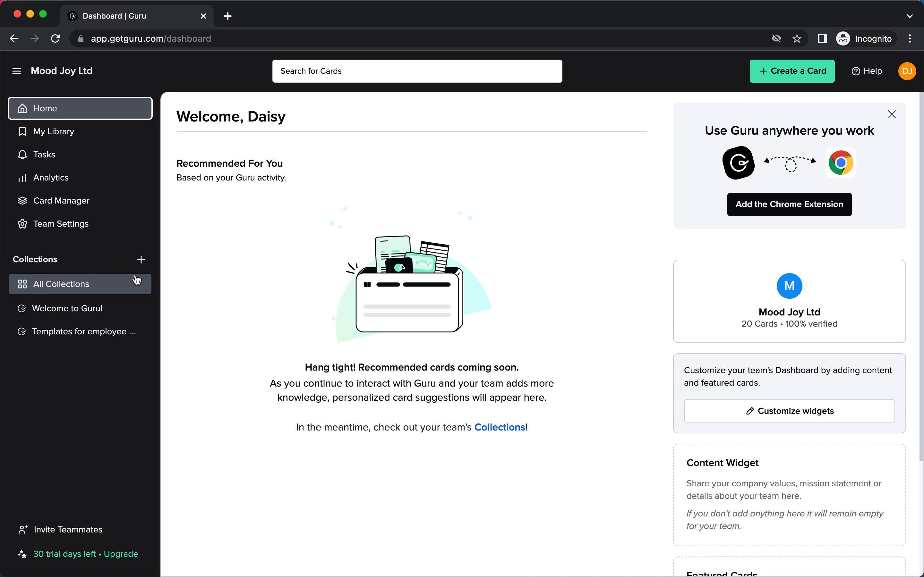
Task: Toggle the hamburger sidebar menu
Action: tap(16, 71)
